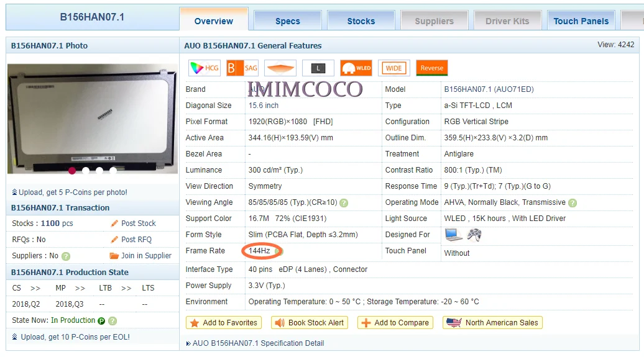This screenshot has height=357, width=644.
Task: Click the 2018,Q2 CS date
Action: (26, 304)
